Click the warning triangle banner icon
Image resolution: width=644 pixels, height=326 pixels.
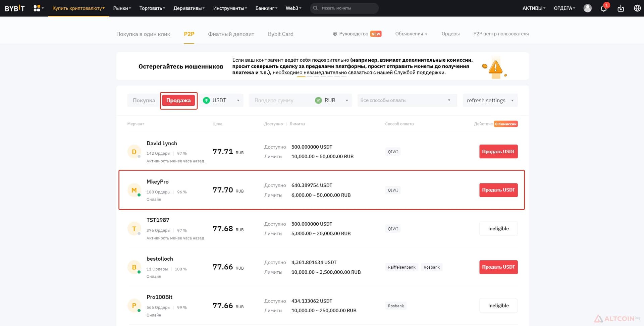coord(495,67)
